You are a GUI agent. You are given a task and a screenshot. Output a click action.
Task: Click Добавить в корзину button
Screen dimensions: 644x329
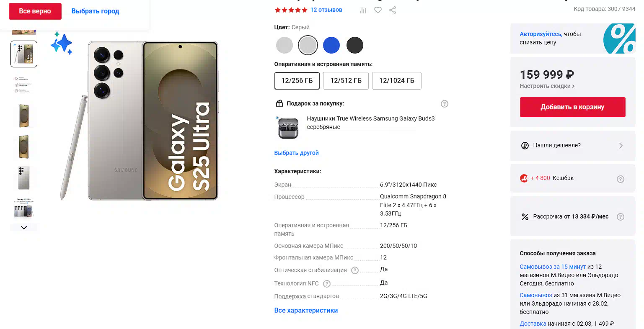coord(572,107)
